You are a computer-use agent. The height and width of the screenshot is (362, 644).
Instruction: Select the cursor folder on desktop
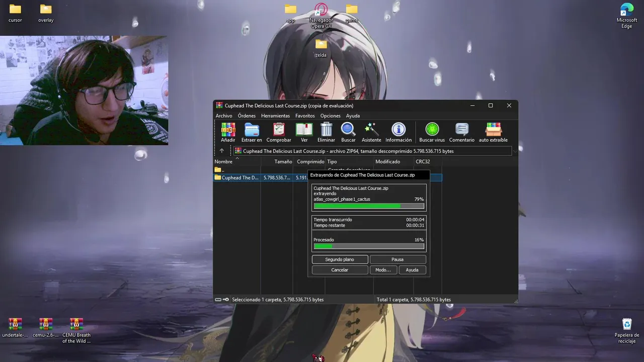[x=15, y=14]
